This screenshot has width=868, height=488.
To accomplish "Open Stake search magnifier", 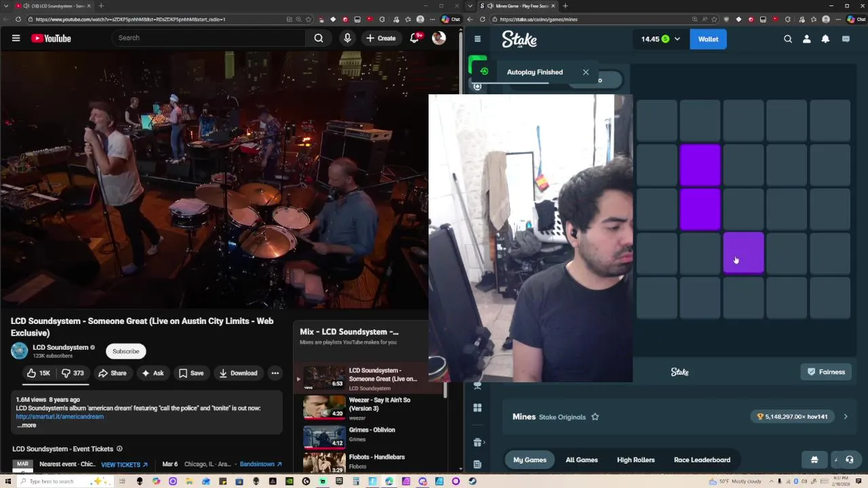I will click(x=788, y=39).
